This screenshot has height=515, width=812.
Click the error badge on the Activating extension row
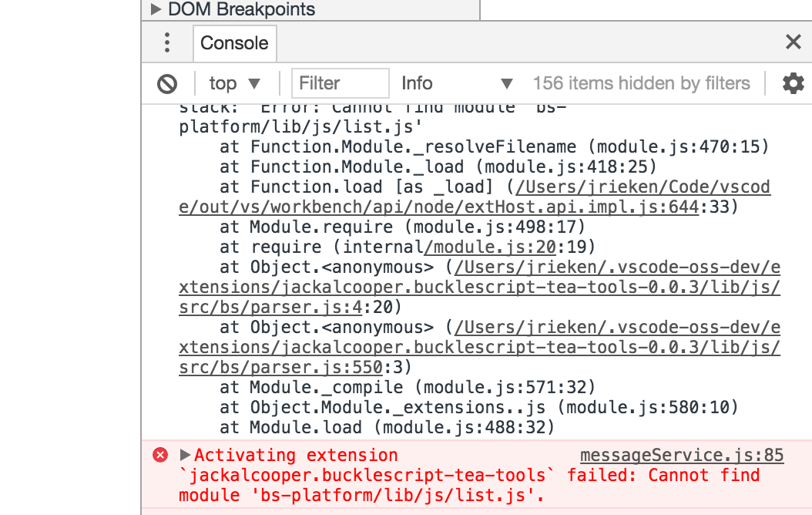pos(159,455)
